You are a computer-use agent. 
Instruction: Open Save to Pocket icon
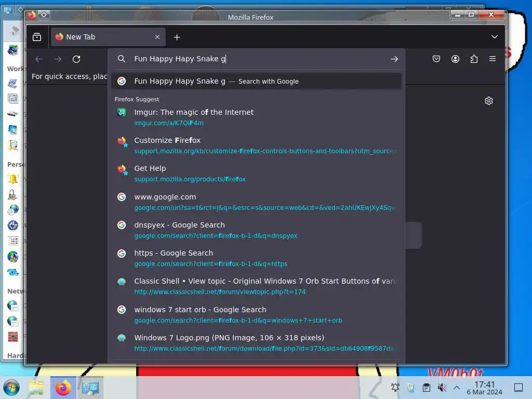436,59
